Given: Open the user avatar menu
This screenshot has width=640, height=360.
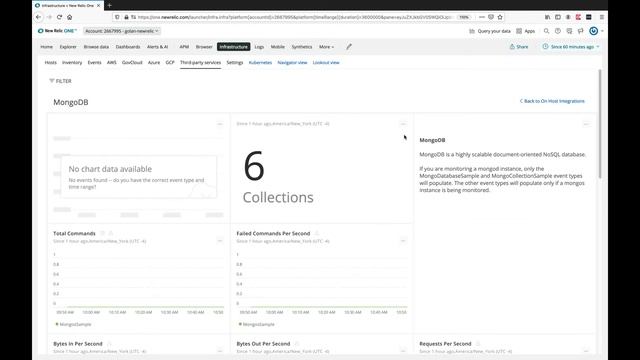Looking at the screenshot, I should pyautogui.click(x=594, y=31).
